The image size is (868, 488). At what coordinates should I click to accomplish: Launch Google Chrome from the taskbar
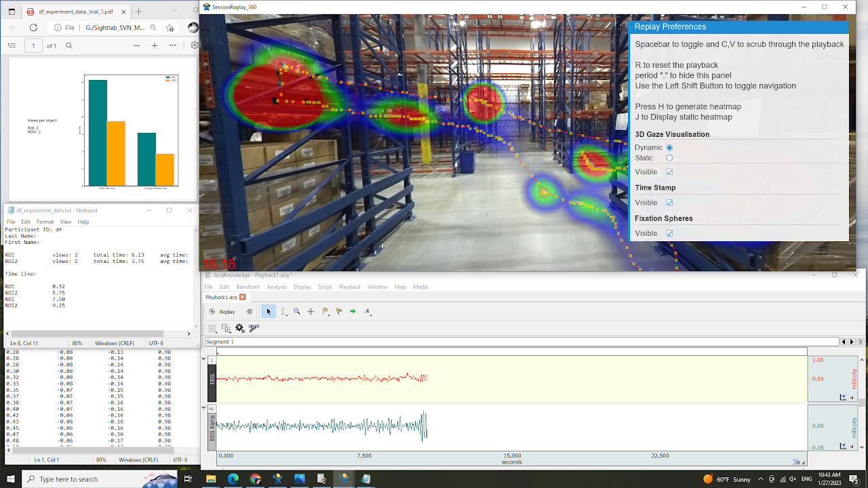(255, 479)
